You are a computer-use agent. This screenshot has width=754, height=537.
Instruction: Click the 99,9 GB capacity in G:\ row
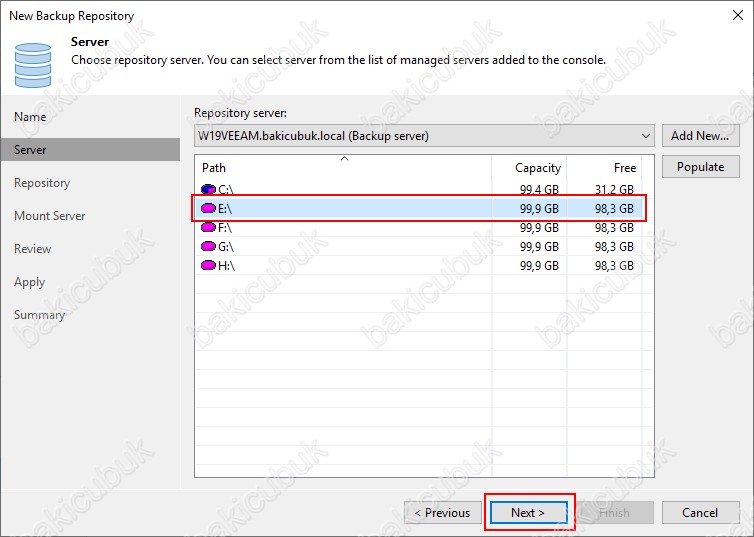[539, 246]
